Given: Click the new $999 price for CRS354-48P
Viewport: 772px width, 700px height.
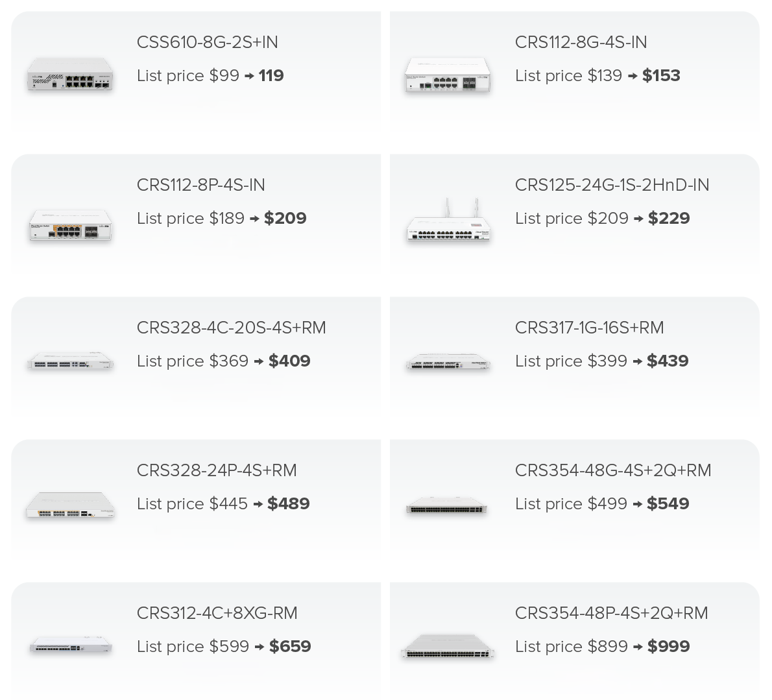Looking at the screenshot, I should tap(668, 647).
